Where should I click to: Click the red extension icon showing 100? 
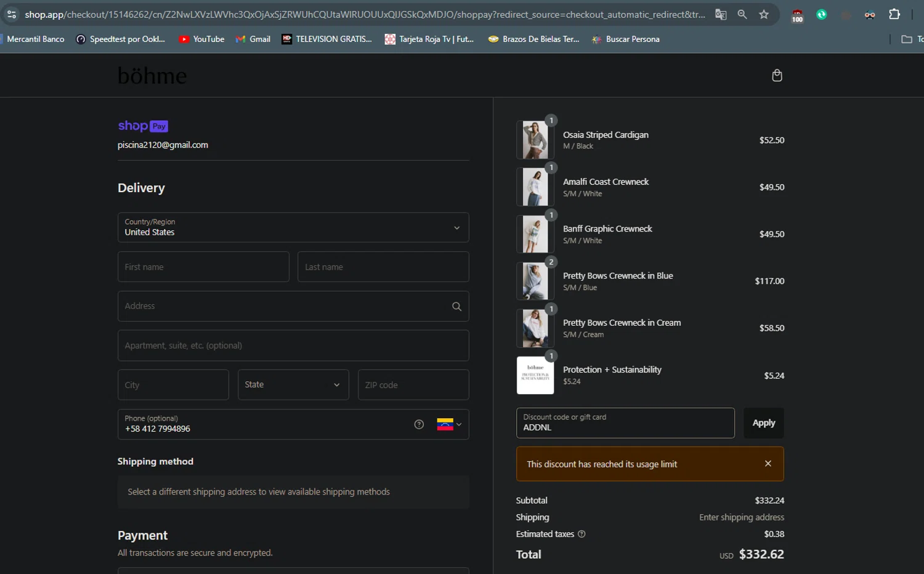pyautogui.click(x=797, y=15)
